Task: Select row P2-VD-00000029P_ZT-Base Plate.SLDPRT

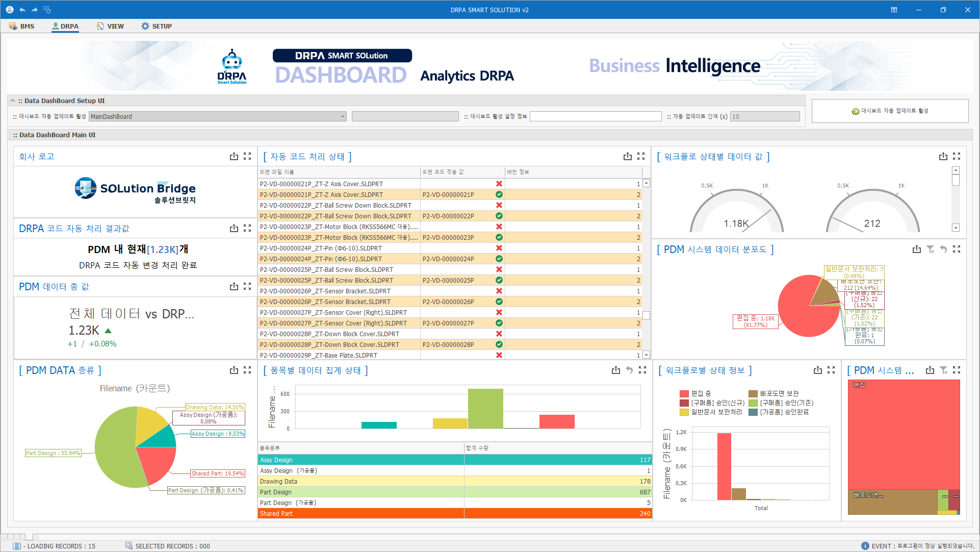Action: 450,355
